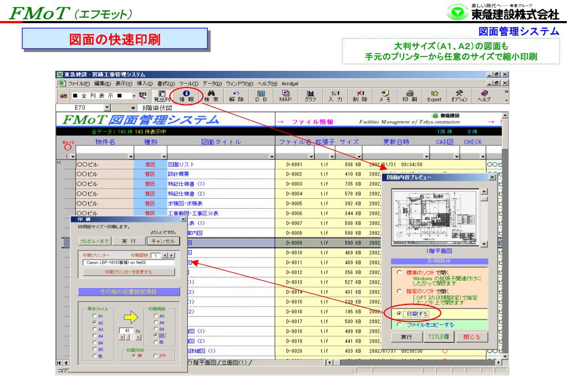Image resolution: width=567 pixels, height=392 pixels.
Task: Click the 入力 input toolbar icon
Action: [x=335, y=96]
